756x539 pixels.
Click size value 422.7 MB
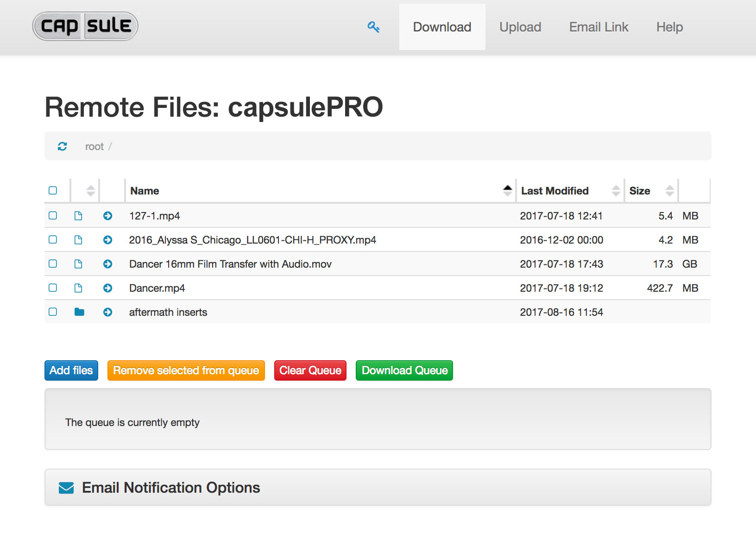(x=673, y=288)
